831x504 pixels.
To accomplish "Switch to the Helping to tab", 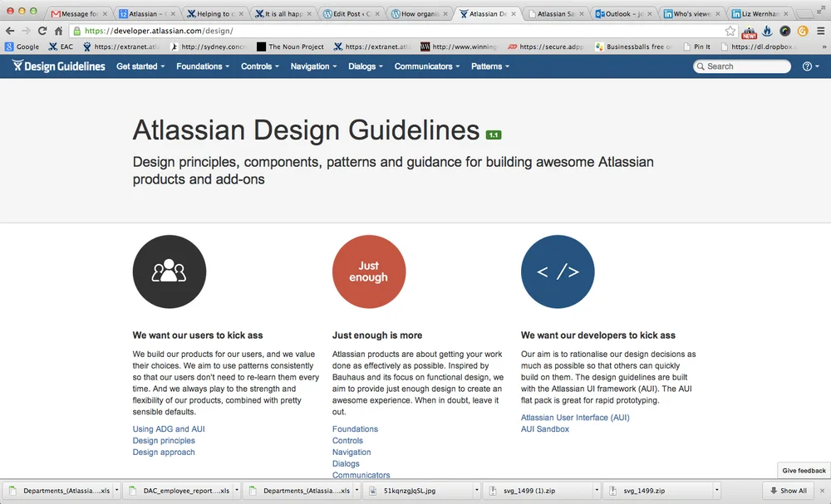I will pyautogui.click(x=215, y=14).
